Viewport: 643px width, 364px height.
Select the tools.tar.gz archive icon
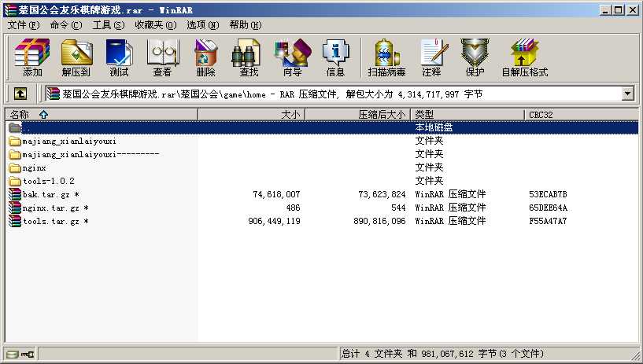(15, 221)
